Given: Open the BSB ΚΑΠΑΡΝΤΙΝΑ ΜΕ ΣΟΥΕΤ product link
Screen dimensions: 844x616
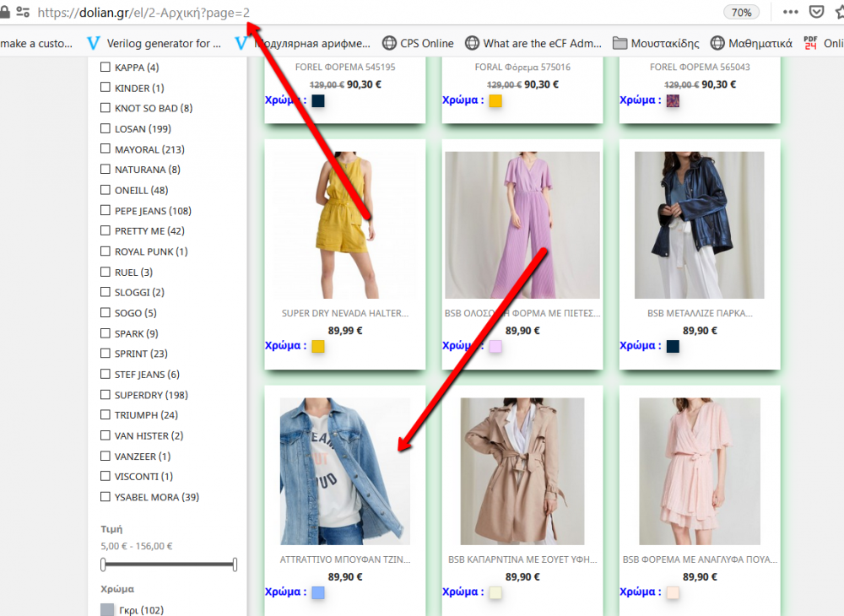Looking at the screenshot, I should pos(522,559).
